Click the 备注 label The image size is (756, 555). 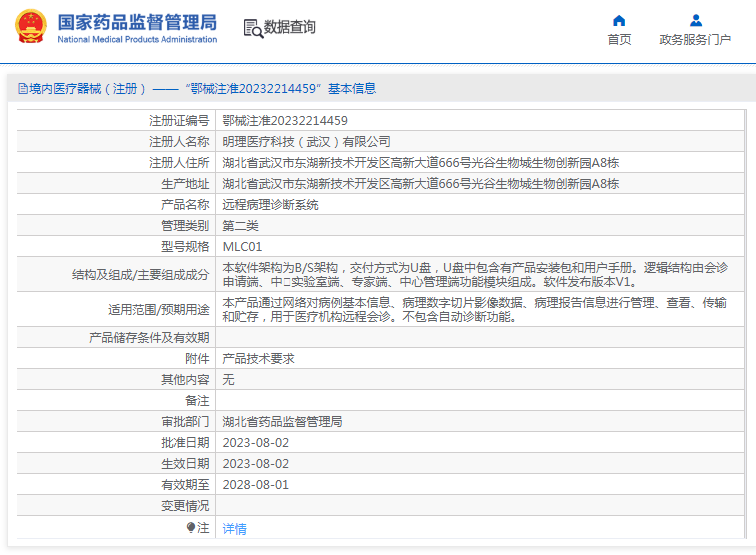(x=197, y=401)
